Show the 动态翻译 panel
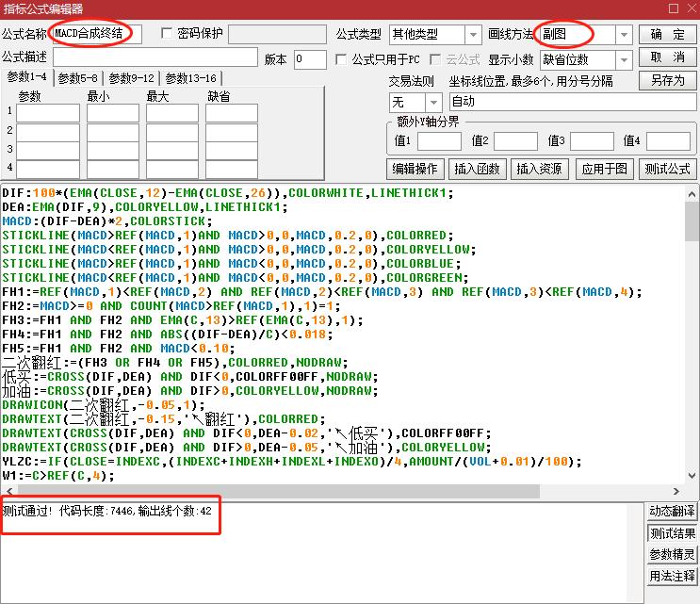700x604 pixels. click(x=673, y=512)
